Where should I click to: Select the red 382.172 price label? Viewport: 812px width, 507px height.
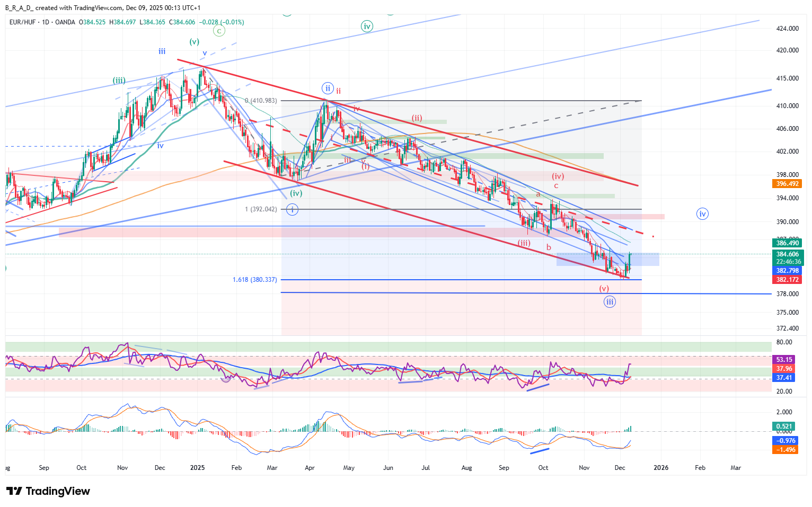(787, 280)
